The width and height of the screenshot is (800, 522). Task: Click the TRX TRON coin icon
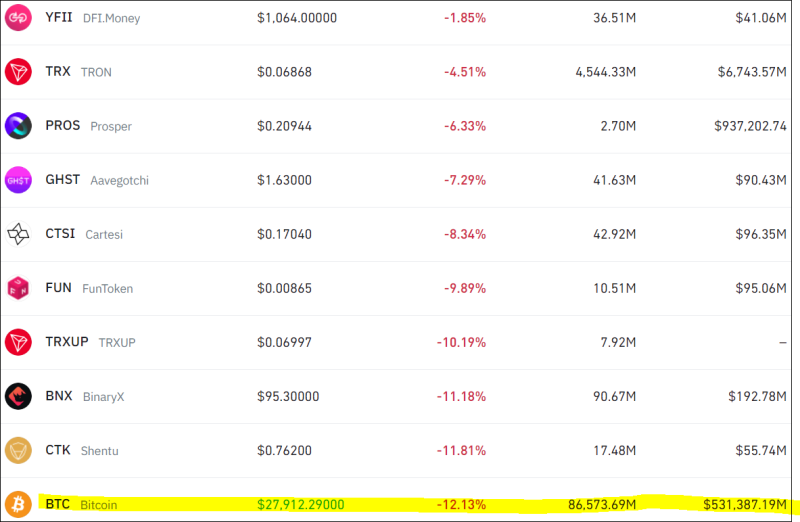pyautogui.click(x=18, y=71)
